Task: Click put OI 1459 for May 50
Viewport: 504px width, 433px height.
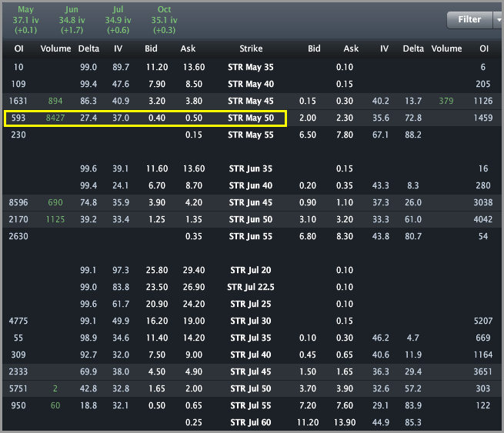Action: (x=483, y=118)
